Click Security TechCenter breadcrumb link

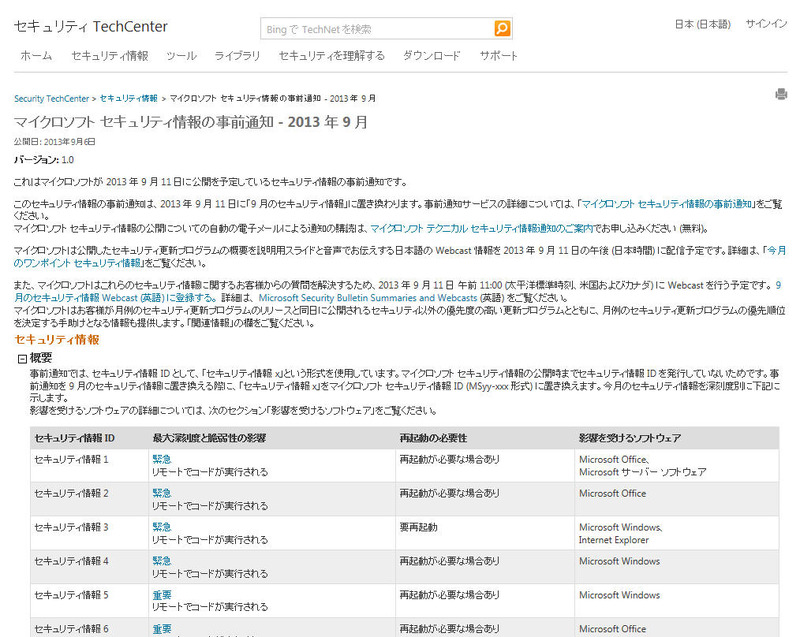click(x=51, y=99)
